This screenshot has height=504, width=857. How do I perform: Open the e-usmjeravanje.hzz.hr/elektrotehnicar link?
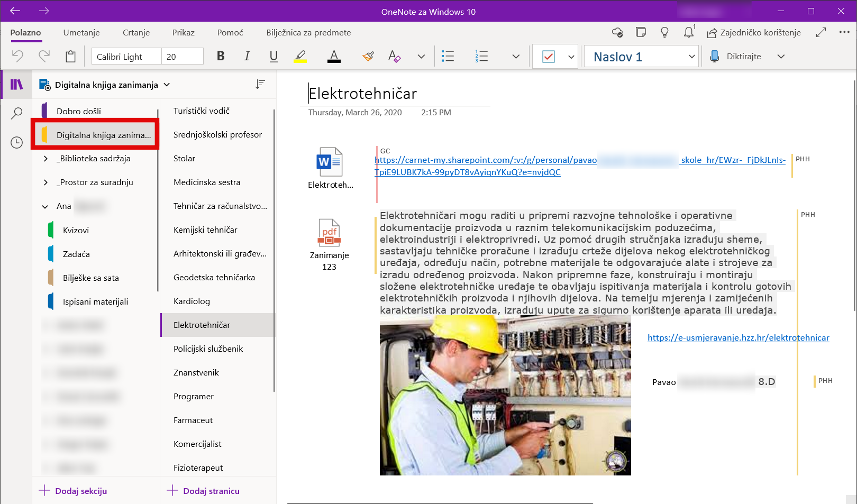click(738, 337)
